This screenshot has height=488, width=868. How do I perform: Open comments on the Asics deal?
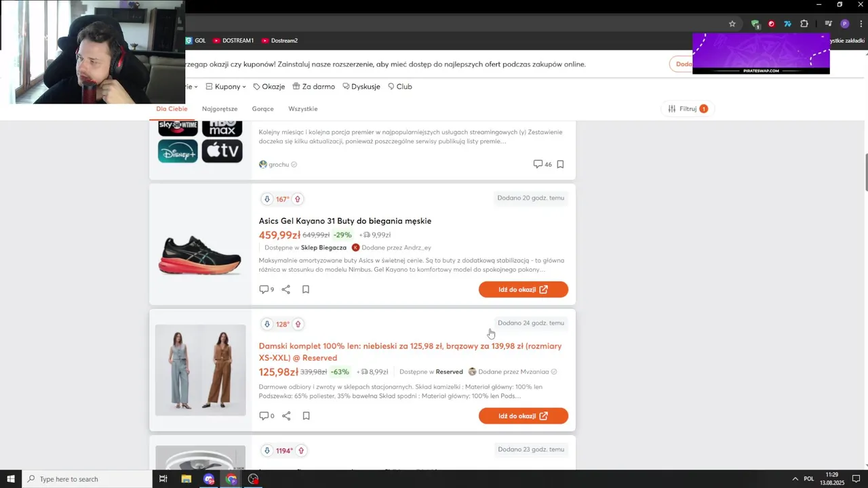tap(267, 289)
